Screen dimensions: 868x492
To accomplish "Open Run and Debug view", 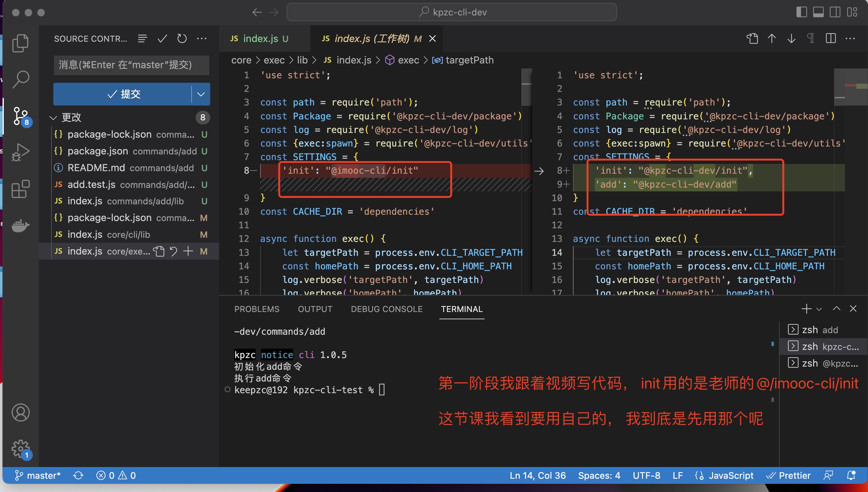I will [x=20, y=152].
